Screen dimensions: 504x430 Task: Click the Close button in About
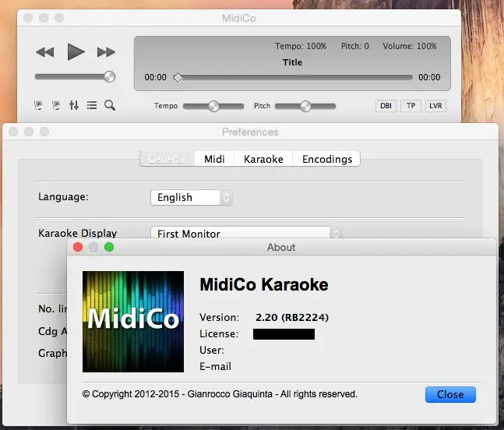pyautogui.click(x=450, y=394)
